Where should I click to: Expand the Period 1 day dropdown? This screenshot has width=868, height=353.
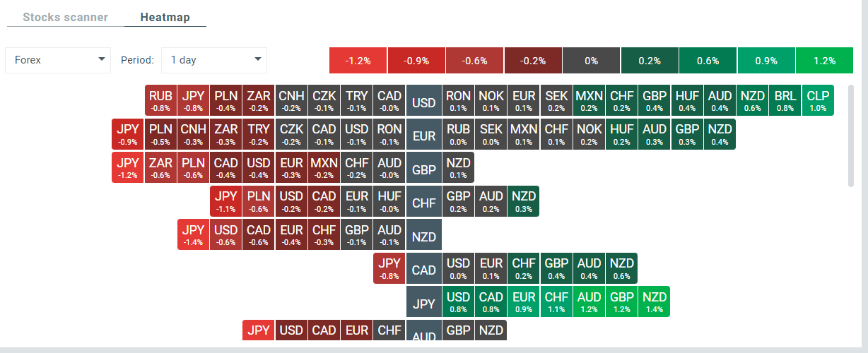tap(213, 60)
